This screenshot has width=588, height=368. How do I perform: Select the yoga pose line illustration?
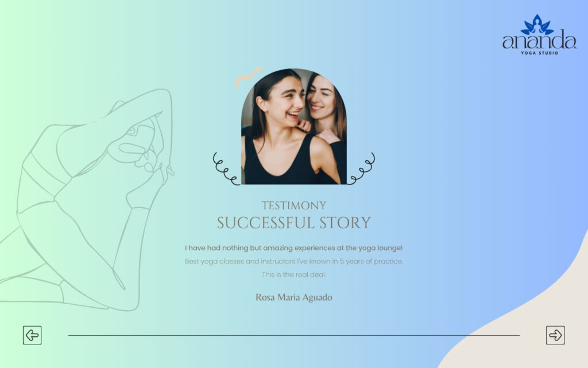(x=86, y=200)
